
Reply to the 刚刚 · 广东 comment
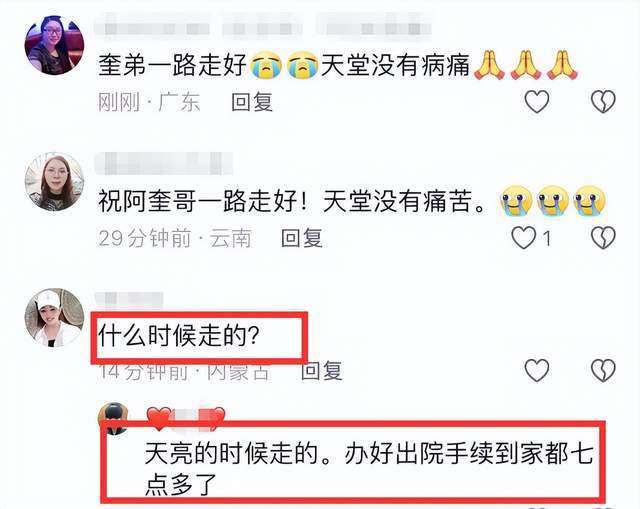click(252, 102)
